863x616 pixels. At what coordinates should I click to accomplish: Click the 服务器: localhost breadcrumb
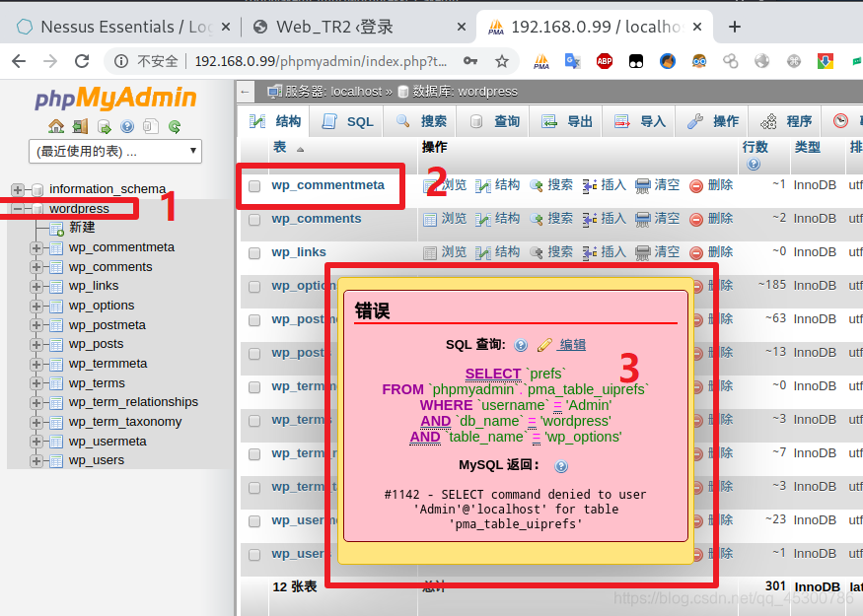point(324,92)
